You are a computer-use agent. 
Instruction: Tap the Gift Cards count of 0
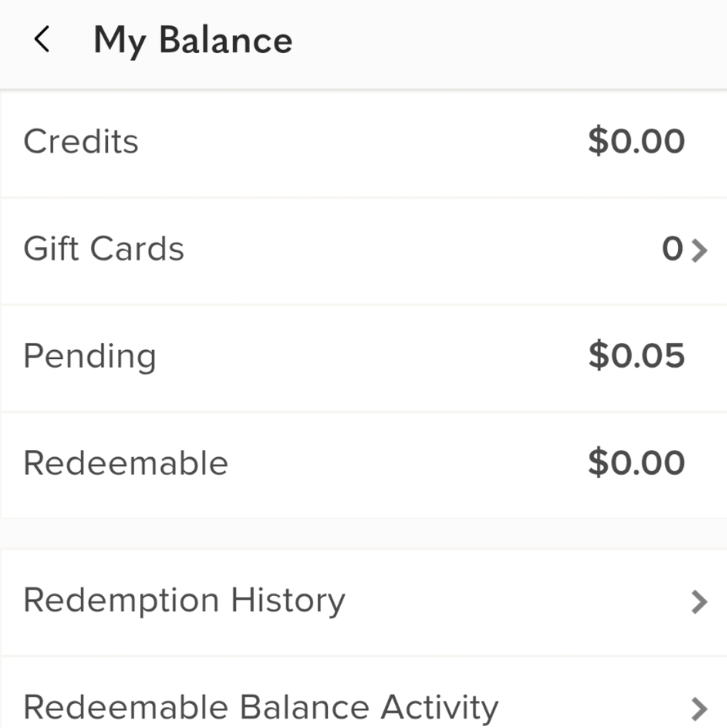672,249
